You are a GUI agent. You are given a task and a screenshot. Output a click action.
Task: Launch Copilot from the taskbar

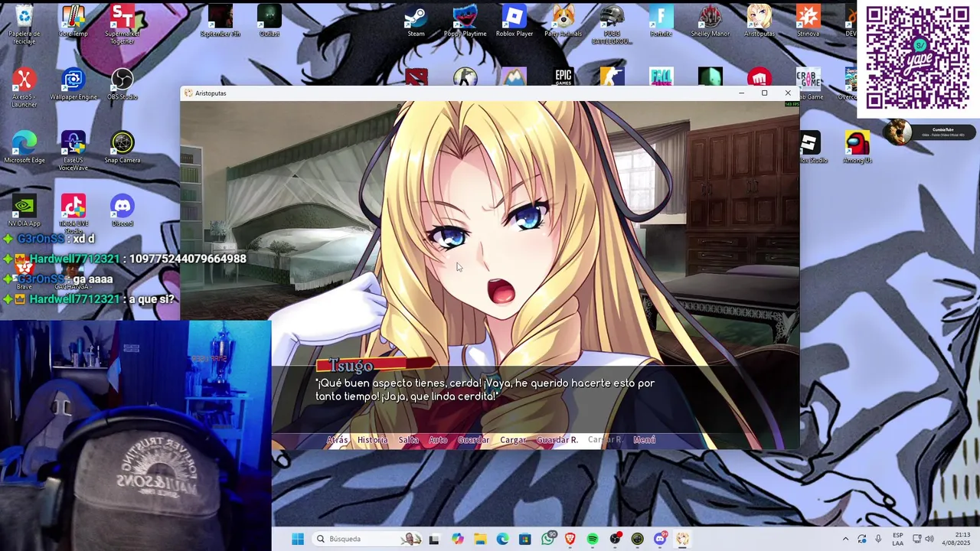click(x=457, y=539)
